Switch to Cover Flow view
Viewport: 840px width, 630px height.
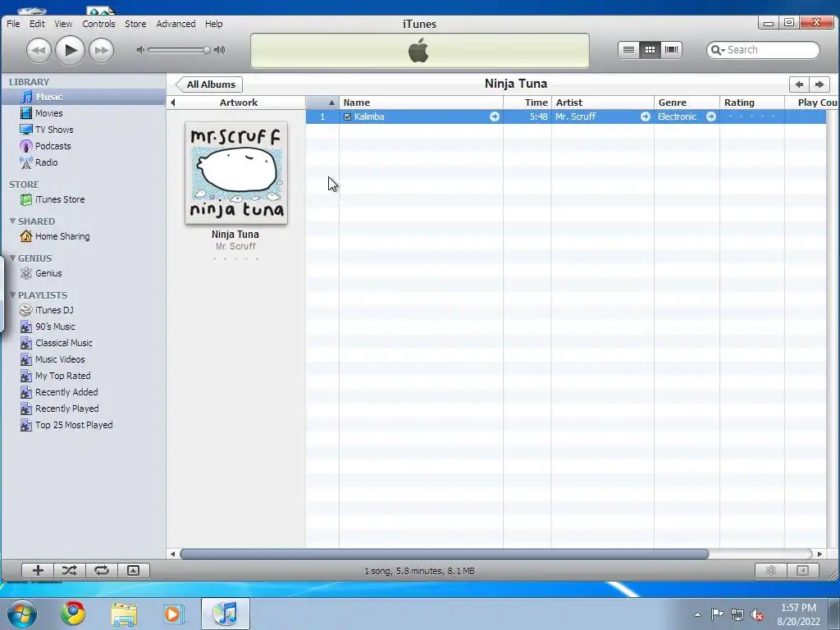(671, 50)
